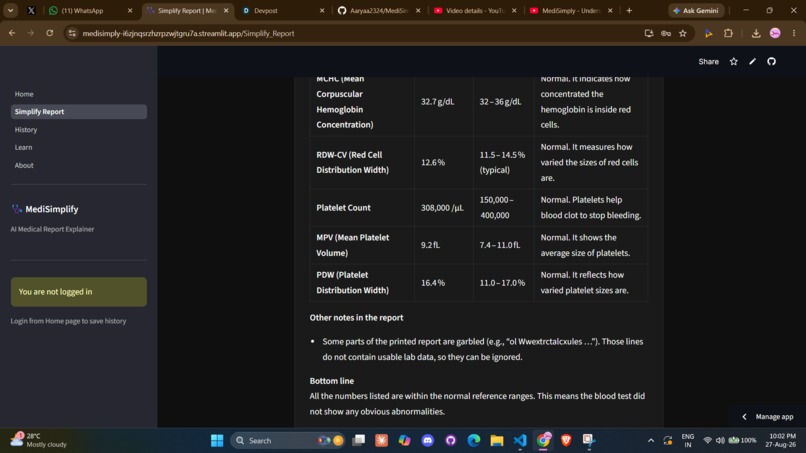Viewport: 806px width, 453px height.
Task: Switch to the MediSimply YouTube tab
Action: pyautogui.click(x=572, y=10)
